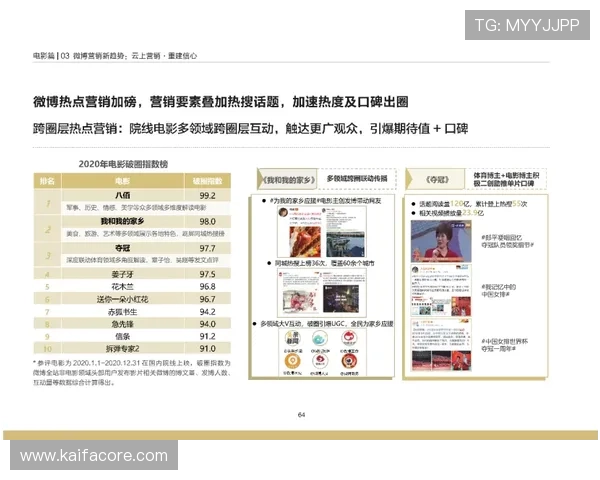Open the pink illustrated poster image
This screenshot has width=600, height=480.
(300, 300)
